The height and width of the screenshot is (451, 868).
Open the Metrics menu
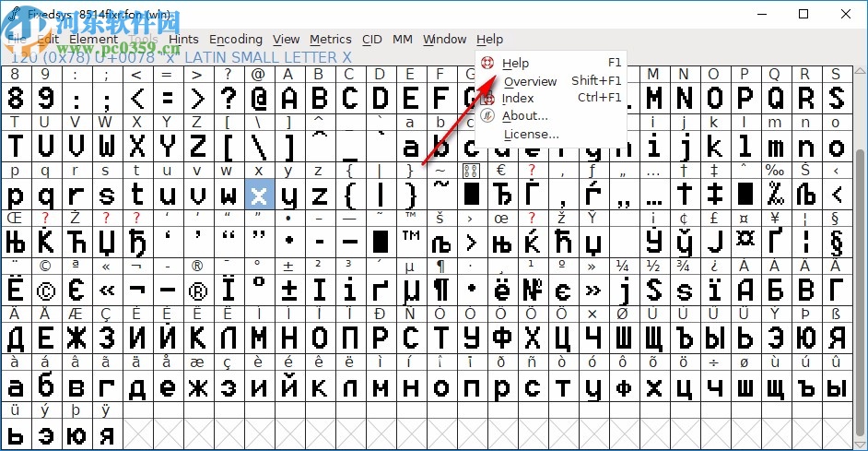coord(331,40)
